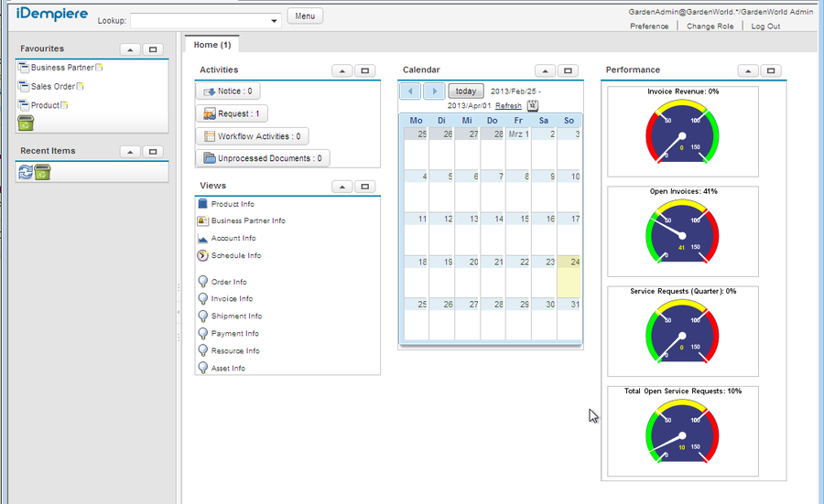Image resolution: width=824 pixels, height=504 pixels.
Task: Click the Menu button
Action: pyautogui.click(x=305, y=16)
